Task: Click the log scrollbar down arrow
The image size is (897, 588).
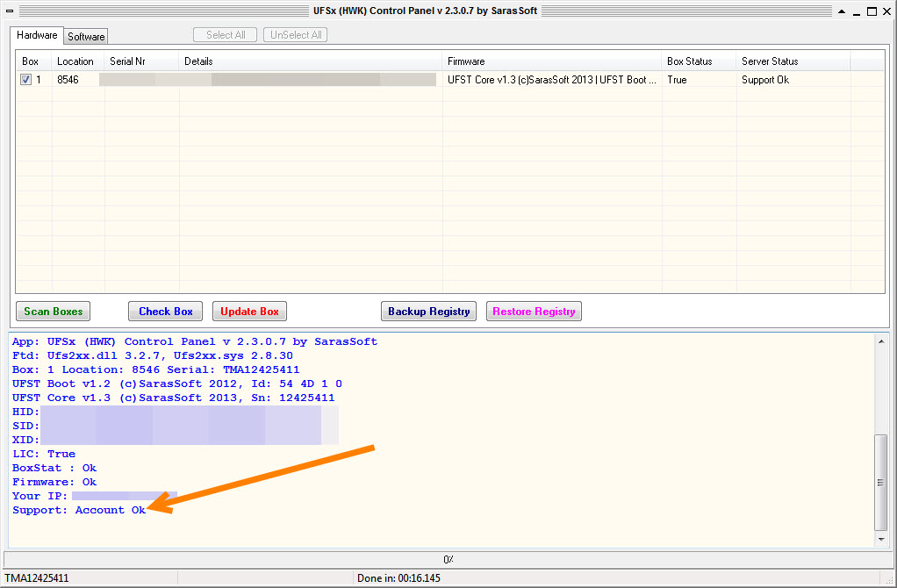Action: (x=881, y=540)
